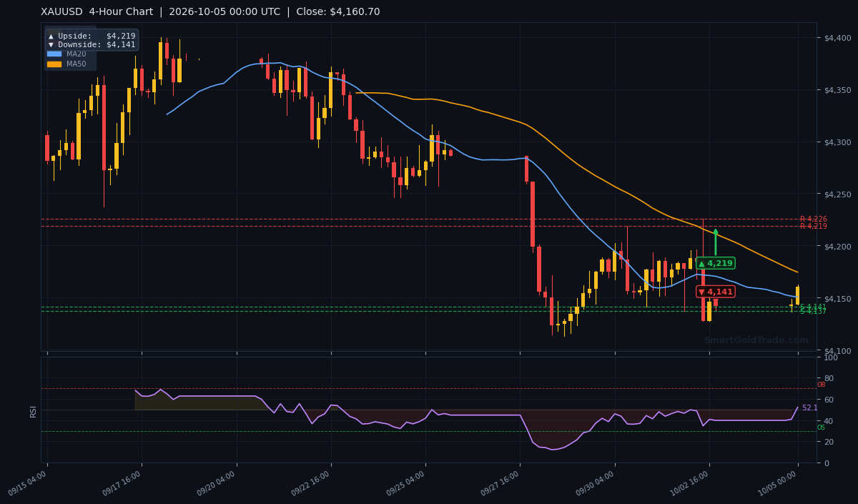Viewport: 858px width, 504px height.
Task: Click the RSI 60 axis tick
Action: click(x=829, y=400)
